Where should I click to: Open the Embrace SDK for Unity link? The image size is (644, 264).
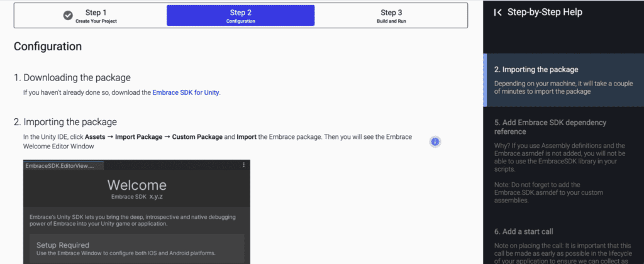tap(186, 93)
